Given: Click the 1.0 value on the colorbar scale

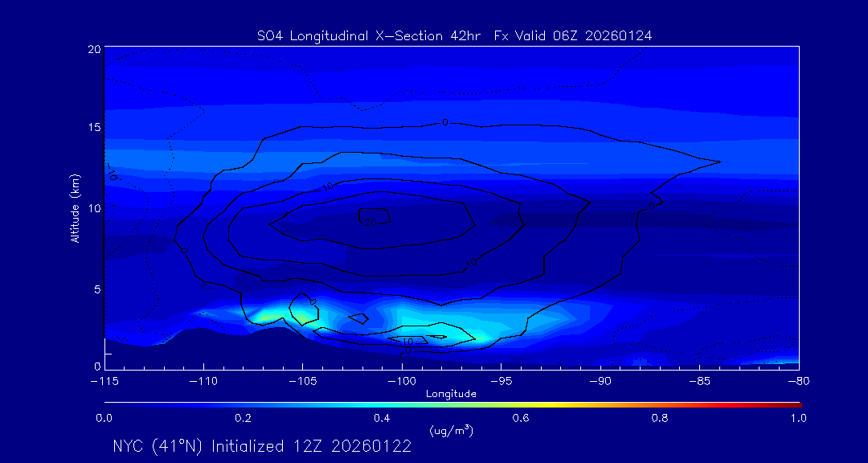Looking at the screenshot, I should (797, 418).
